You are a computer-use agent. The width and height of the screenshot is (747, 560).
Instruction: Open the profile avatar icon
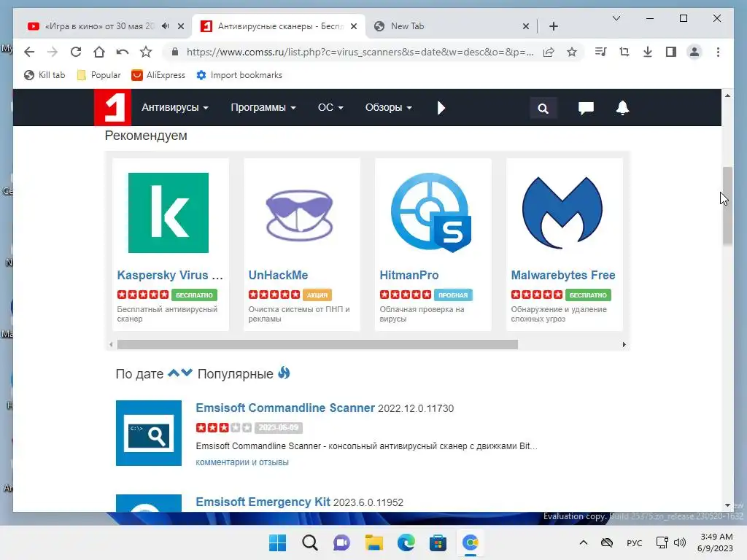[694, 52]
